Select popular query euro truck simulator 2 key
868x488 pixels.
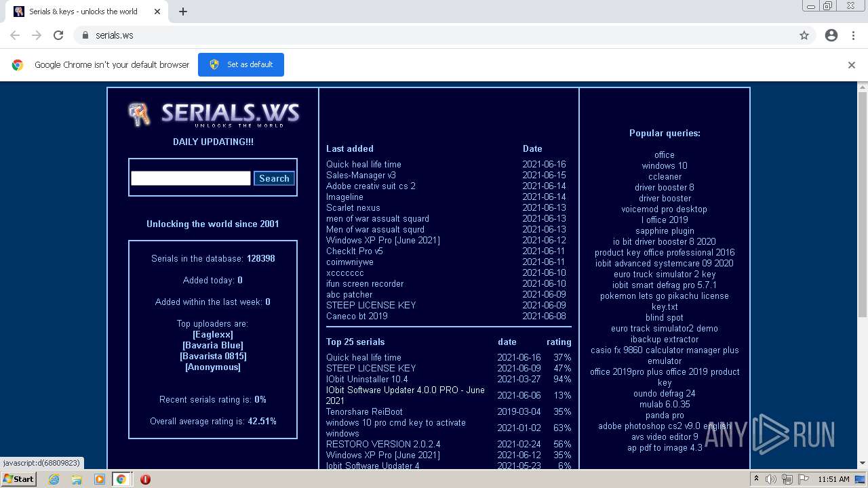[x=665, y=274]
